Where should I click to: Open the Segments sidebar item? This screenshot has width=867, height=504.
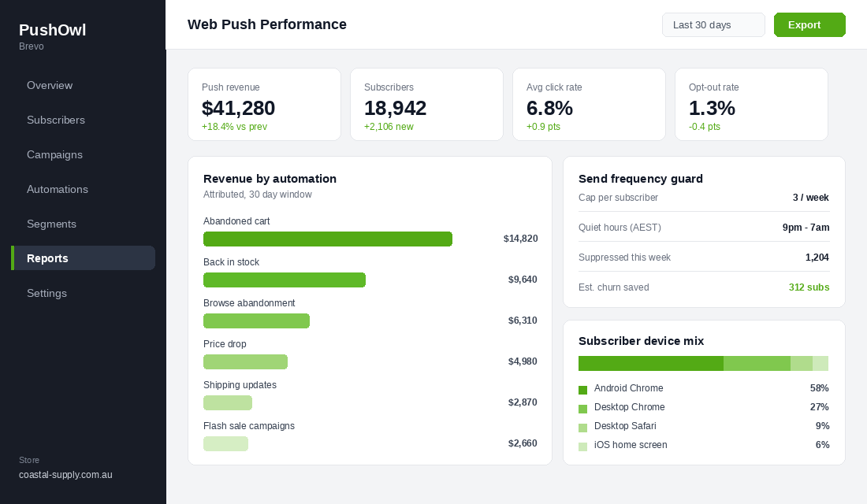(83, 224)
